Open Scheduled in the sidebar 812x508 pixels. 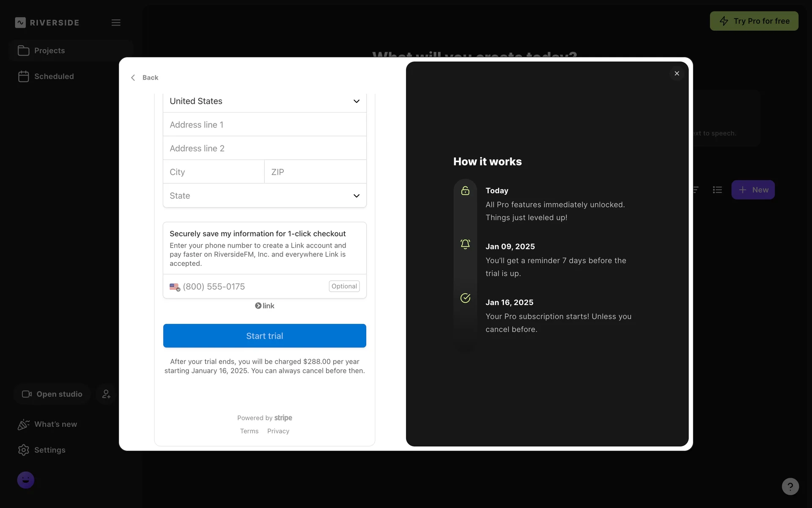[54, 77]
